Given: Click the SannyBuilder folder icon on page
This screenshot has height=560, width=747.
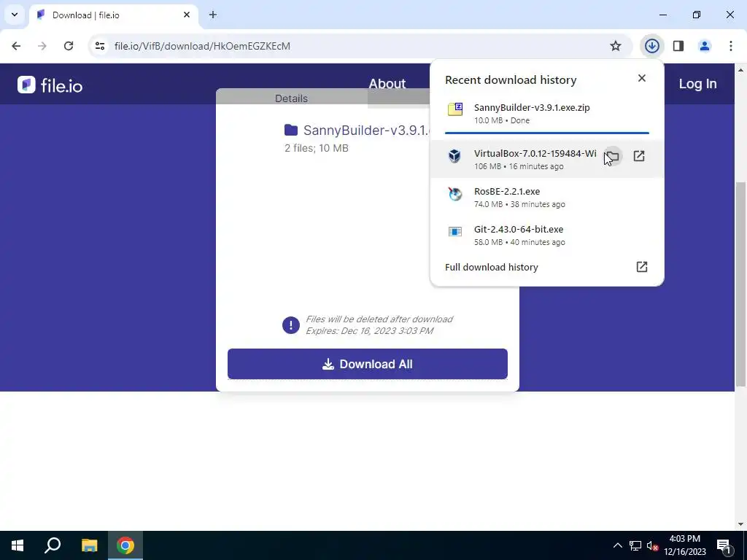Looking at the screenshot, I should coord(290,130).
